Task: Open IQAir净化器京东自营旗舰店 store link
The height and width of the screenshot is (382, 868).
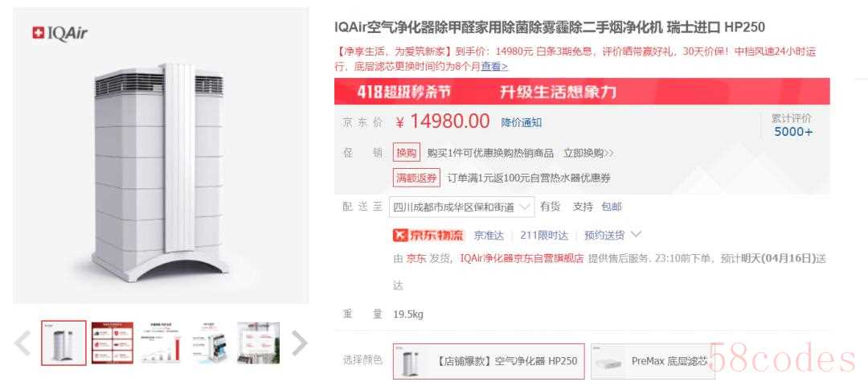Action: (x=522, y=258)
